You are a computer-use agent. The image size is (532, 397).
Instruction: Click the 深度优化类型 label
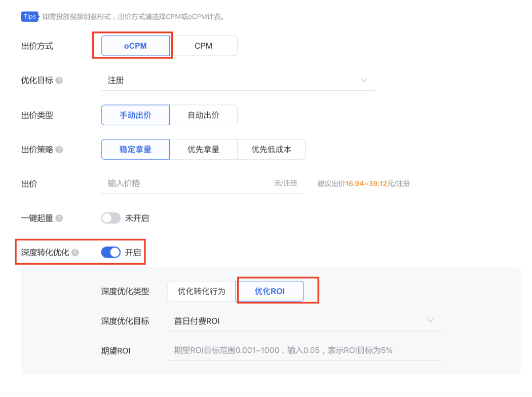click(125, 292)
